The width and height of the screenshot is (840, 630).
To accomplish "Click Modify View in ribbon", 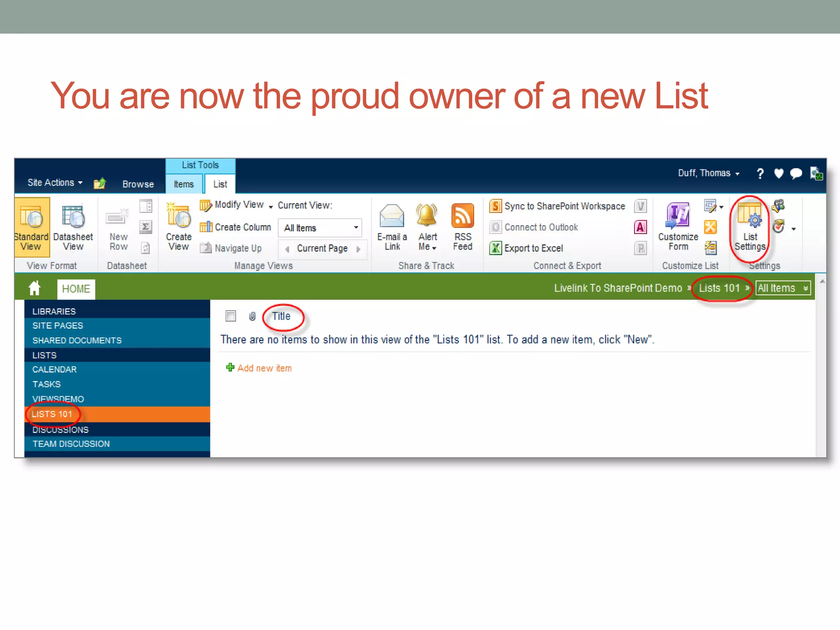I will coord(232,205).
